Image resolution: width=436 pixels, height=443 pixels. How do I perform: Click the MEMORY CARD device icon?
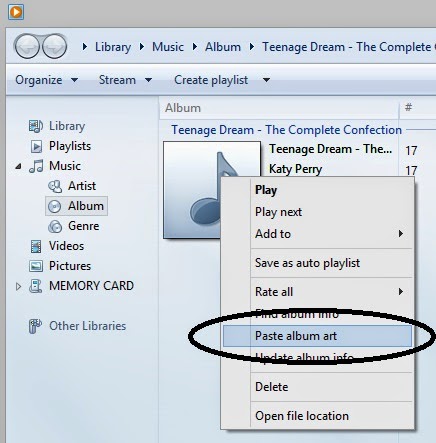[35, 286]
